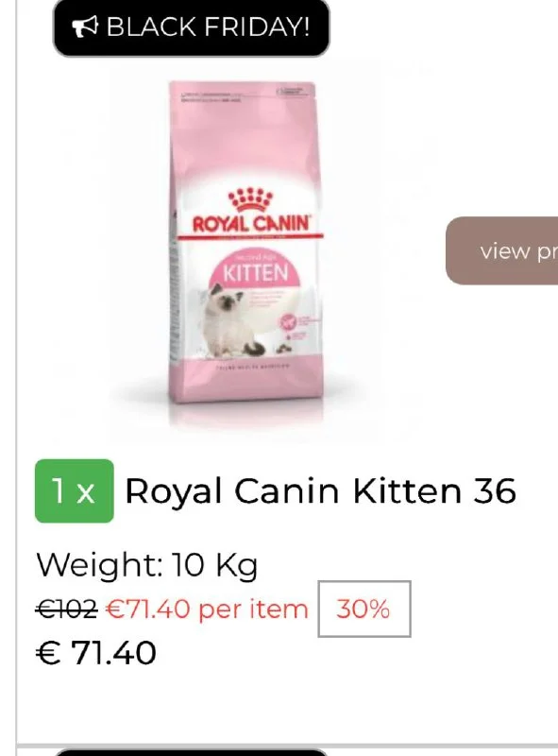This screenshot has width=558, height=756.
Task: Click the Royal Canin crown logo on bag
Action: click(x=250, y=200)
